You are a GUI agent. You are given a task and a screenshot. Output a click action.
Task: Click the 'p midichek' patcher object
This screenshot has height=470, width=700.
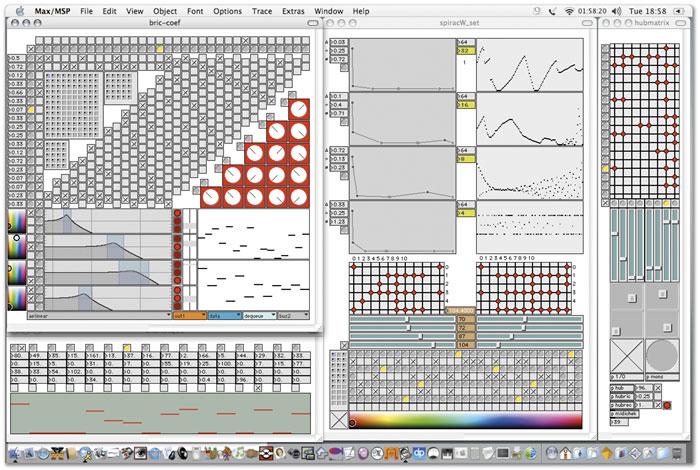click(625, 414)
